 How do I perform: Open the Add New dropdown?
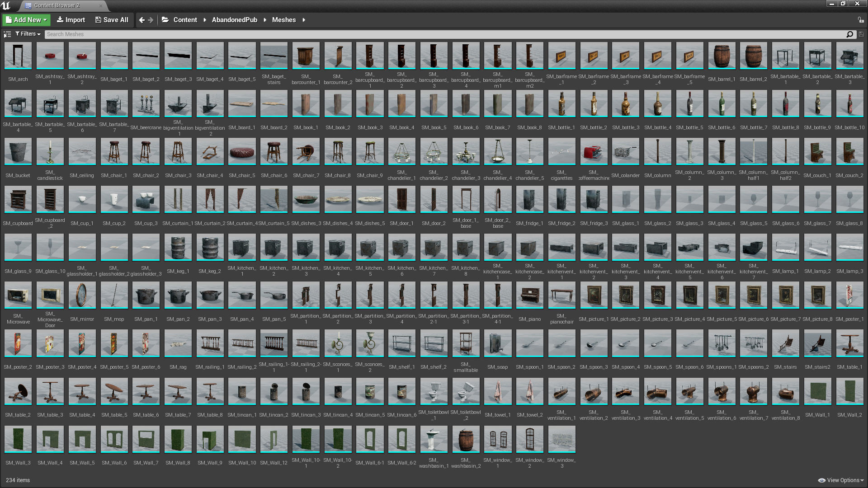[26, 20]
